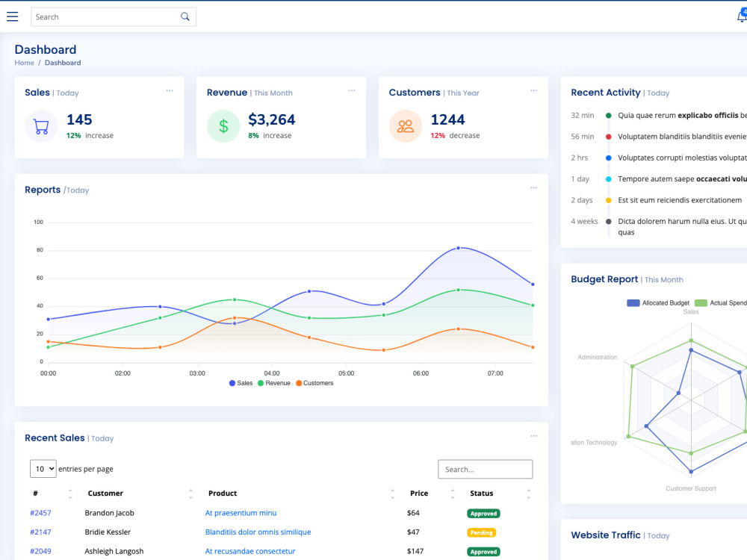Open product Blanditiis dolor omnis similique

point(258,532)
